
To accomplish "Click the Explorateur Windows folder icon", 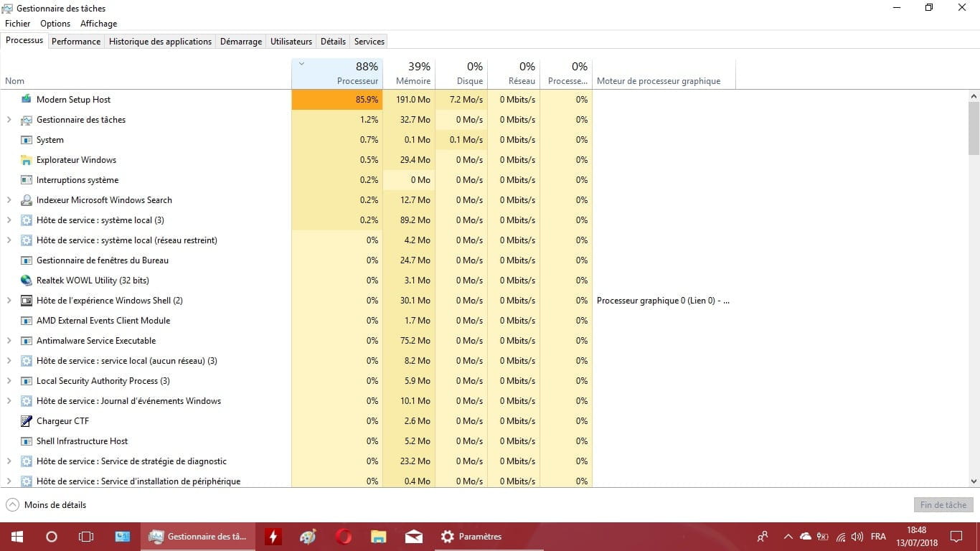I will 27,159.
